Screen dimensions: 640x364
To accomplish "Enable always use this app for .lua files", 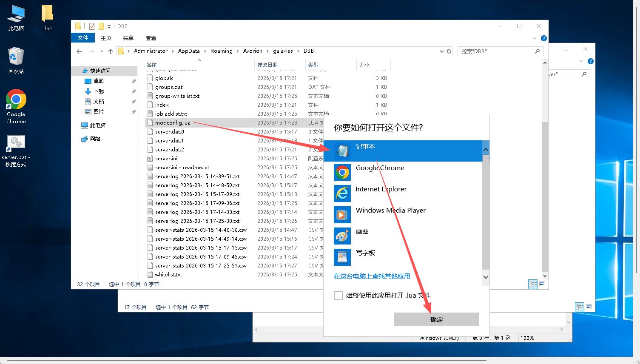I will pyautogui.click(x=338, y=296).
